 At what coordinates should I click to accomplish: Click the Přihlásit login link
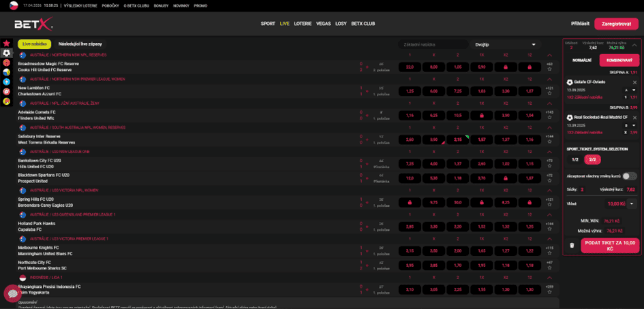(581, 24)
